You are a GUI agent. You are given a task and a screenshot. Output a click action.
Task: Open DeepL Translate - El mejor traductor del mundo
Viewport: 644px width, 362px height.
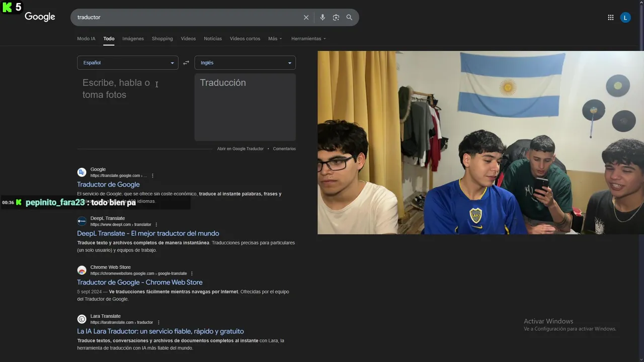coord(148,233)
